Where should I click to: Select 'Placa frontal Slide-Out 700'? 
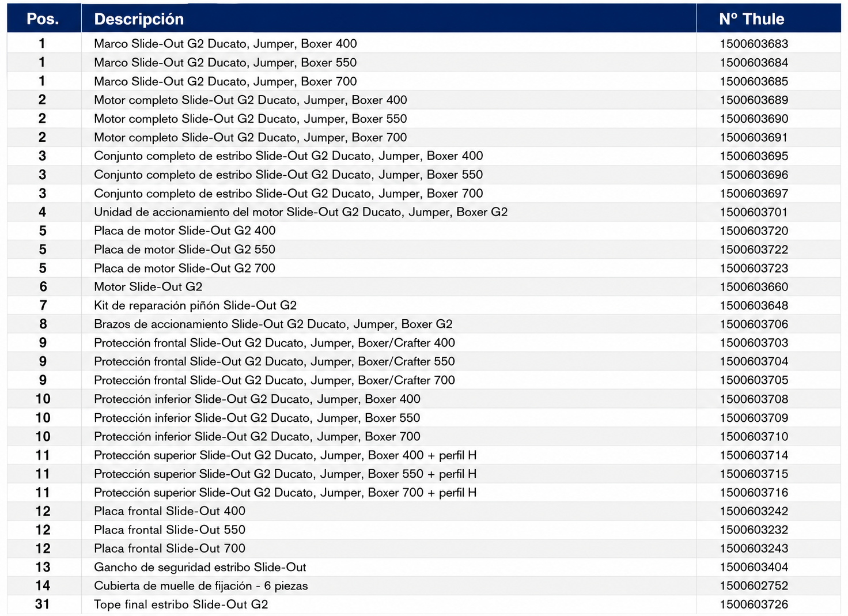pos(169,549)
